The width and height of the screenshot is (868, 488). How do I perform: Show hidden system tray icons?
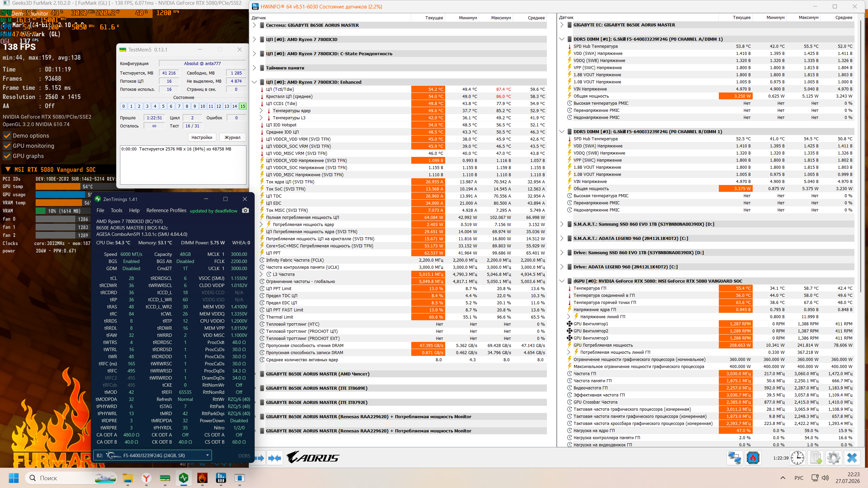783,478
